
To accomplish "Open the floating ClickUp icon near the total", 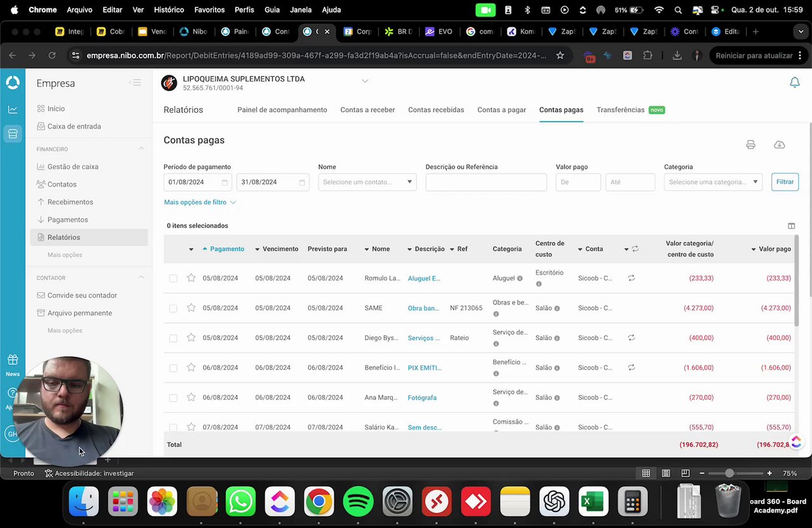I will [796, 441].
